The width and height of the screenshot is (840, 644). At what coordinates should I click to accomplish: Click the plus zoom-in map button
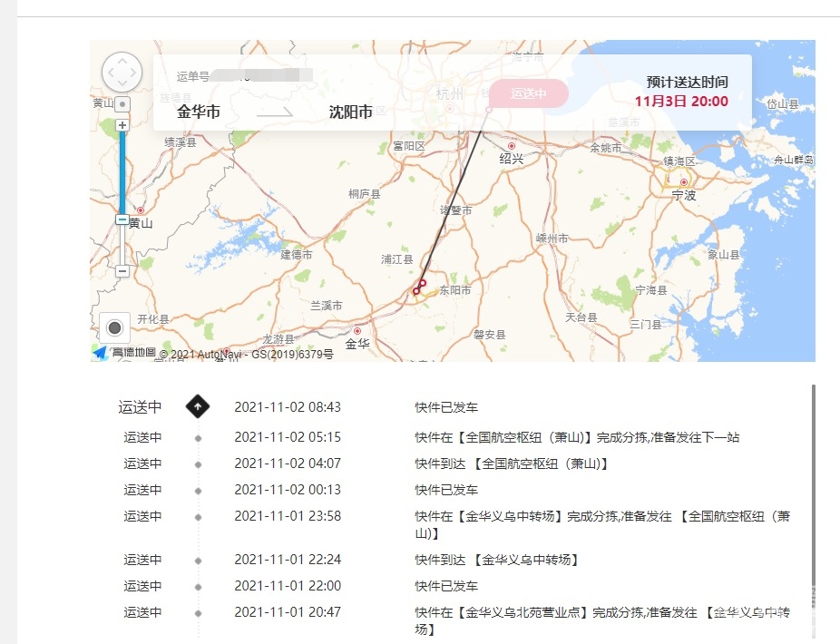[x=122, y=125]
